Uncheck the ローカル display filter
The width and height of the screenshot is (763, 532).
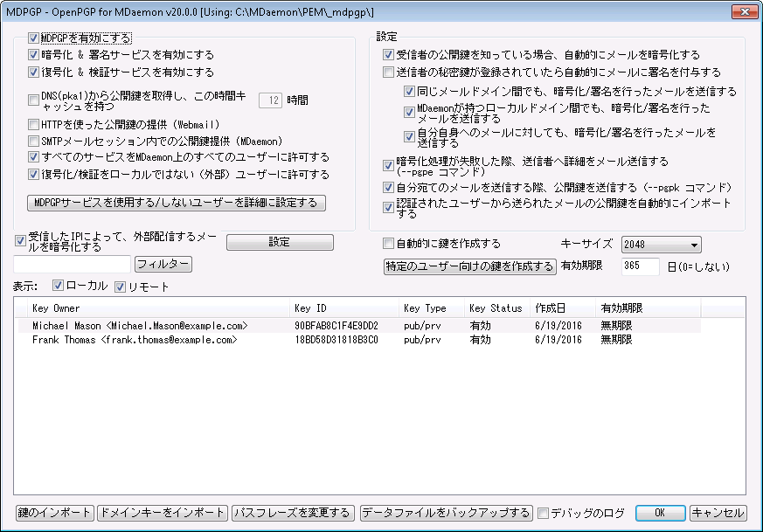point(59,286)
